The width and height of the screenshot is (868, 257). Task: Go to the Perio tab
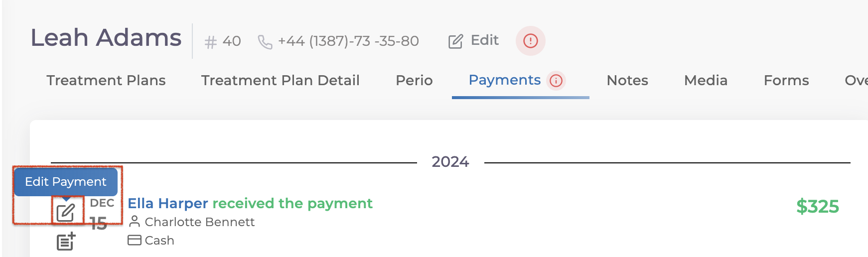[414, 80]
